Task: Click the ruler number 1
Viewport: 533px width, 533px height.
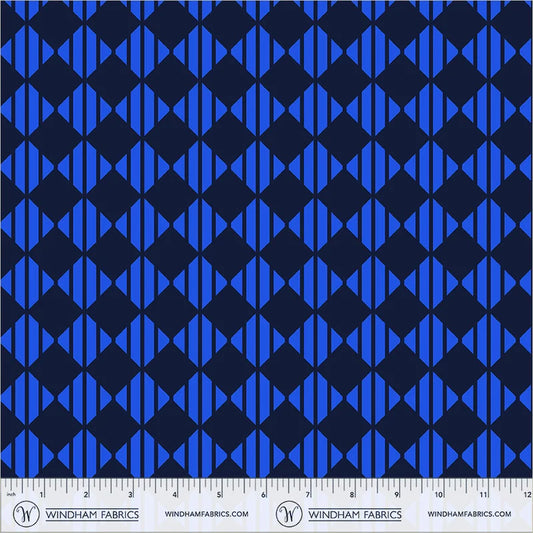Action: [42, 495]
